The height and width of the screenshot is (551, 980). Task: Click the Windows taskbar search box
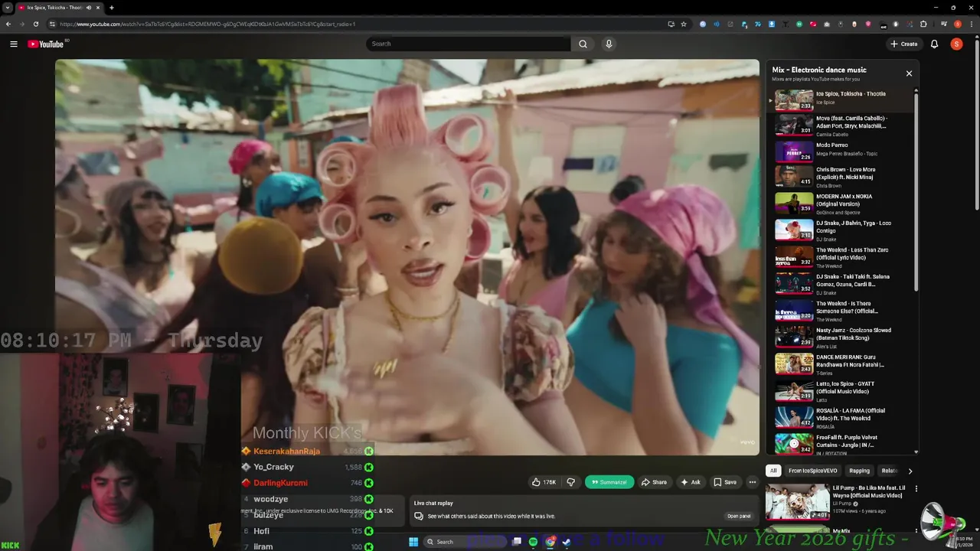pos(464,542)
